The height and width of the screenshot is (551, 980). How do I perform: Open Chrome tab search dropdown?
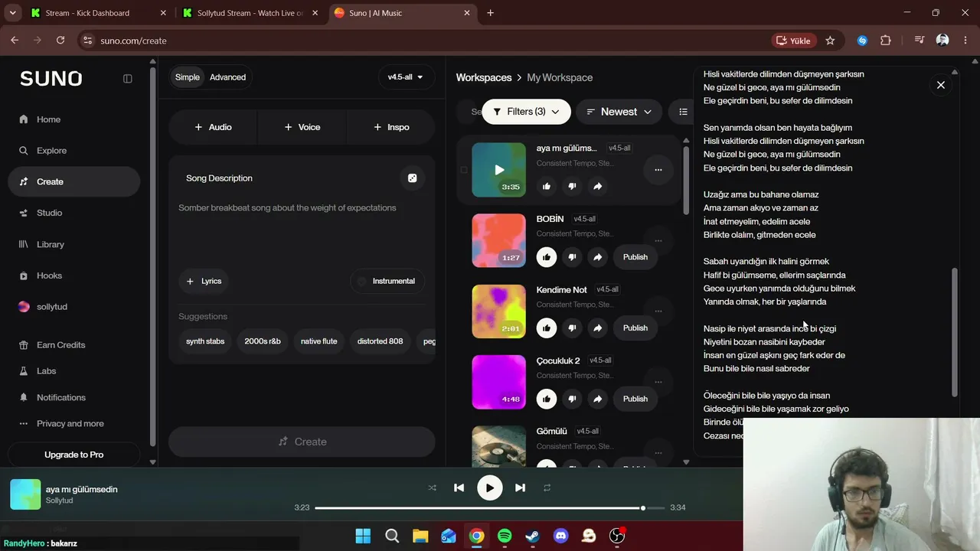coord(12,13)
